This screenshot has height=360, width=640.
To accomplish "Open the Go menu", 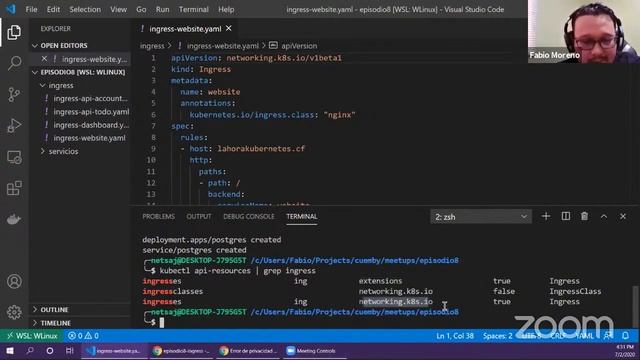I will tap(141, 9).
